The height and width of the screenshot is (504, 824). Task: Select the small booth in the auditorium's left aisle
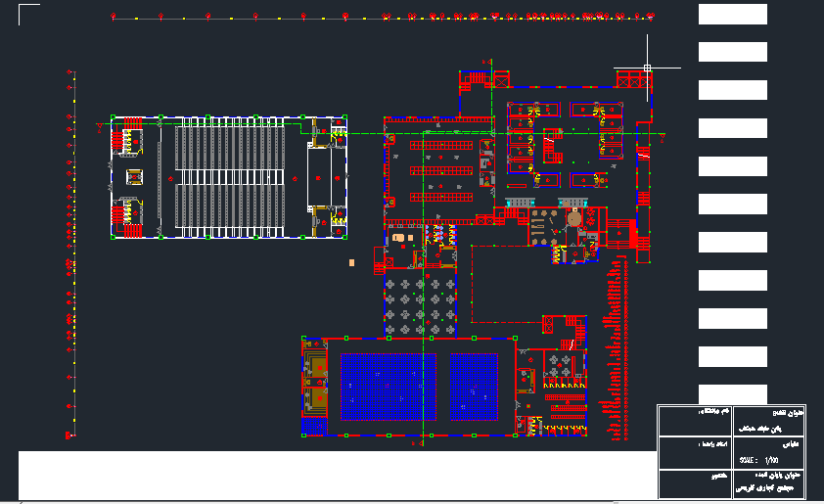click(134, 177)
